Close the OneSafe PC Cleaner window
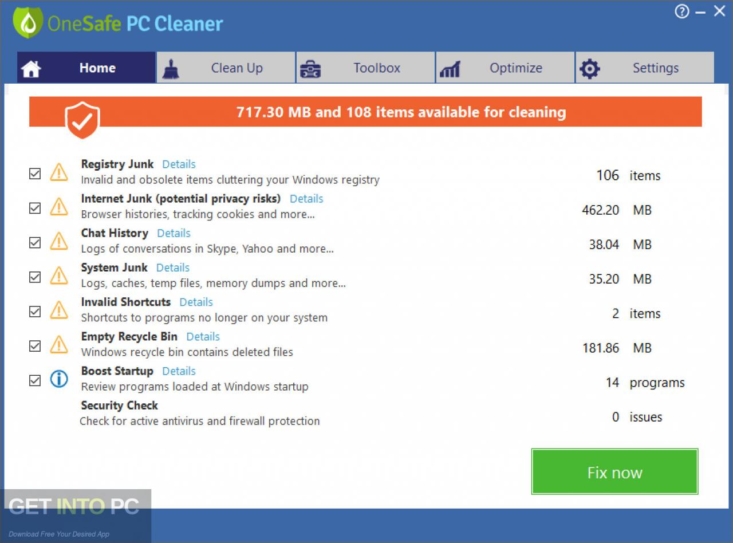The image size is (733, 543). 719,11
